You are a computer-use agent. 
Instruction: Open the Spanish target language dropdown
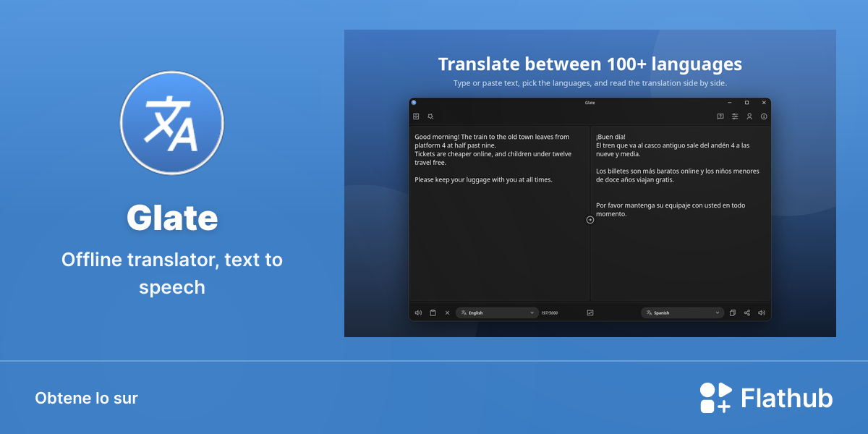[683, 313]
